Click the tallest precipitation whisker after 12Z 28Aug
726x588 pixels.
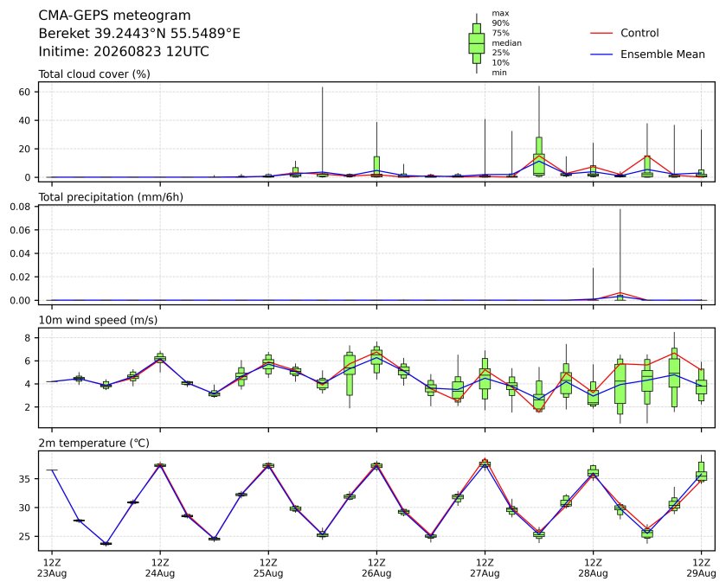point(620,254)
